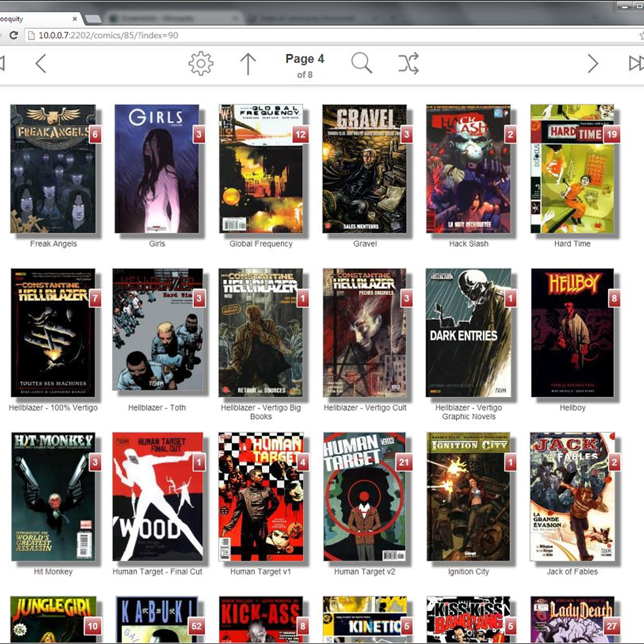Go to next page arrow

click(x=593, y=64)
